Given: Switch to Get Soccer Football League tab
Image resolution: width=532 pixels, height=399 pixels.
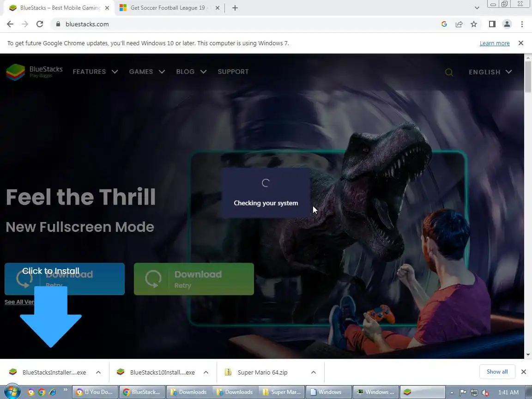Looking at the screenshot, I should pyautogui.click(x=169, y=8).
